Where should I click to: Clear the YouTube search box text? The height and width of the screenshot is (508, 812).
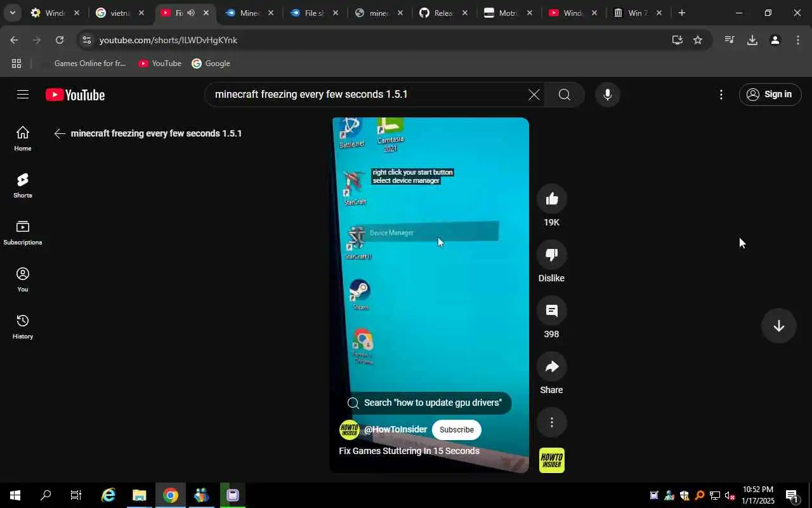[534, 95]
